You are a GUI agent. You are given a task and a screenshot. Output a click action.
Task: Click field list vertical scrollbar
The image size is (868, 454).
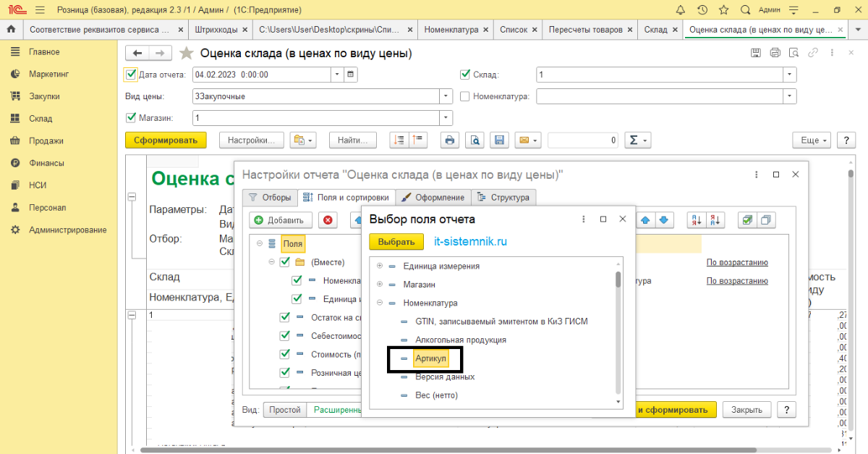point(618,280)
